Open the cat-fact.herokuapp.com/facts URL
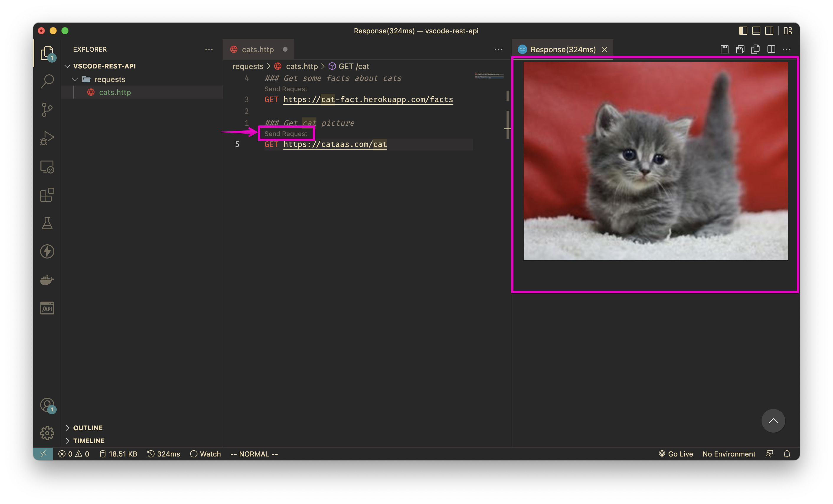The height and width of the screenshot is (504, 833). pos(368,99)
